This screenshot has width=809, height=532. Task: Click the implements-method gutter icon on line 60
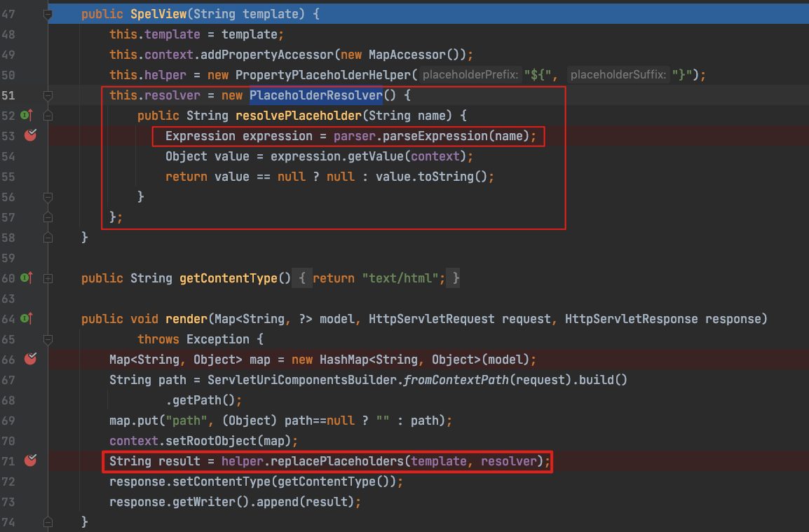click(x=27, y=278)
